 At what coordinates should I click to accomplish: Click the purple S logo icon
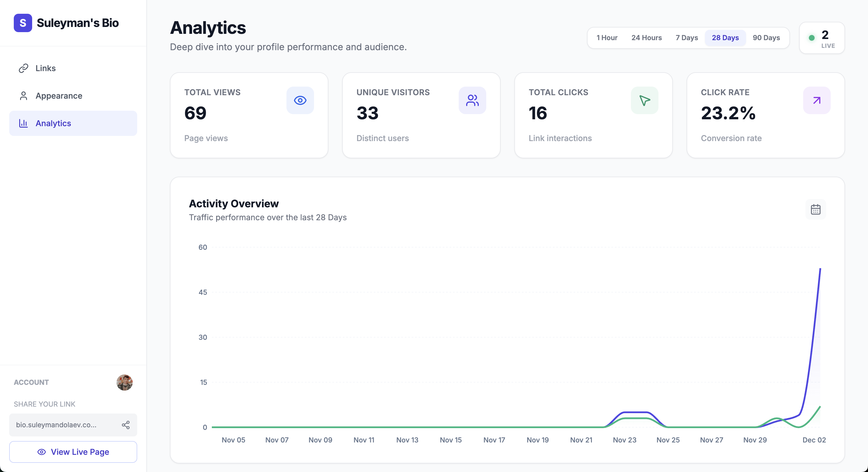coord(23,23)
